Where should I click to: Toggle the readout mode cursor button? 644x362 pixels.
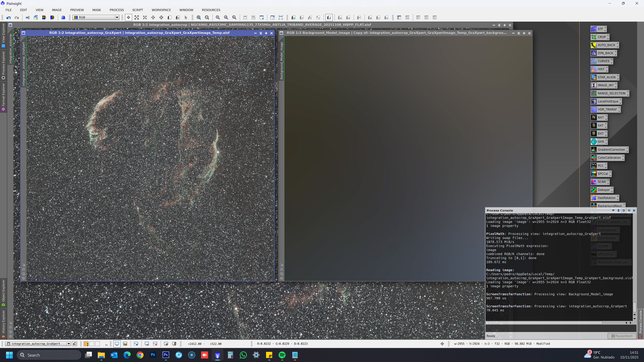[128, 17]
